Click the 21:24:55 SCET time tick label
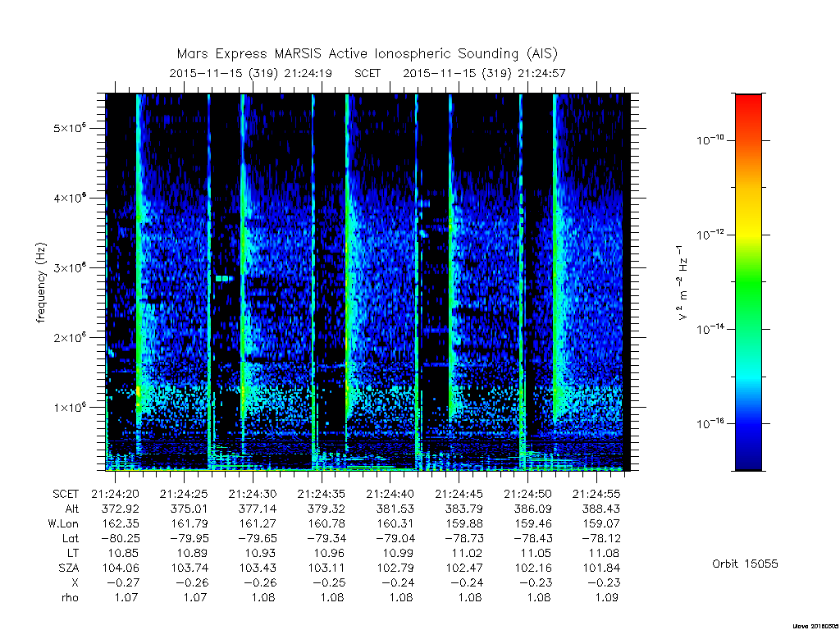 [x=596, y=494]
